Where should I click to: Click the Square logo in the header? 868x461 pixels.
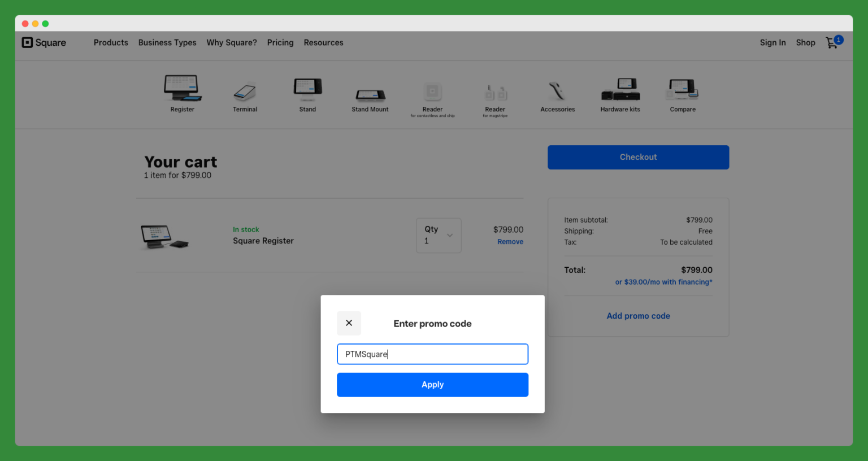click(44, 42)
